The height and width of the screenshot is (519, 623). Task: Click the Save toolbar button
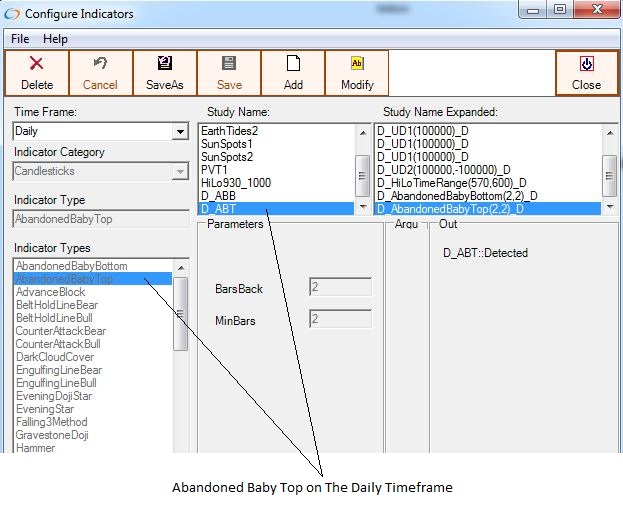tap(229, 72)
